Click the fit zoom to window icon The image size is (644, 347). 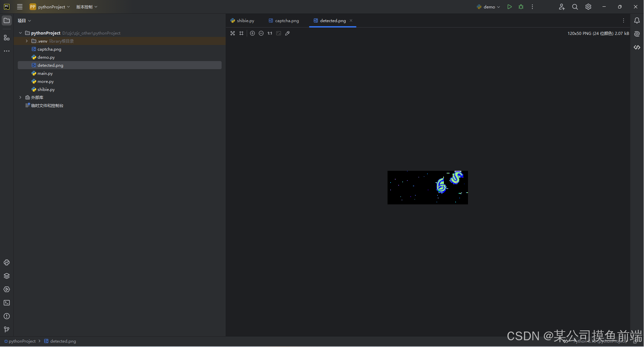[x=279, y=33]
